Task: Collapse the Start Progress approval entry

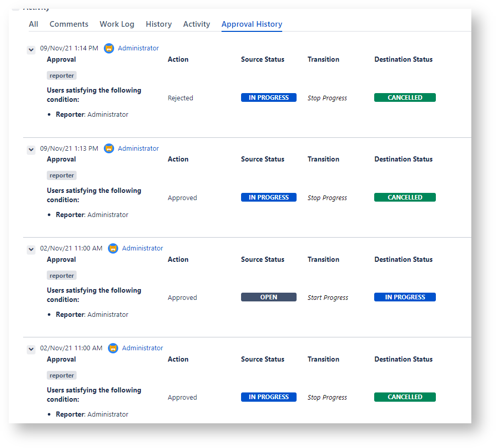Action: point(31,249)
